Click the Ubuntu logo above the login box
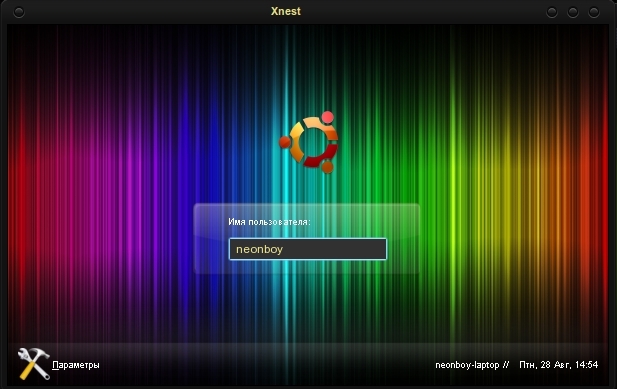The height and width of the screenshot is (389, 617). 309,142
